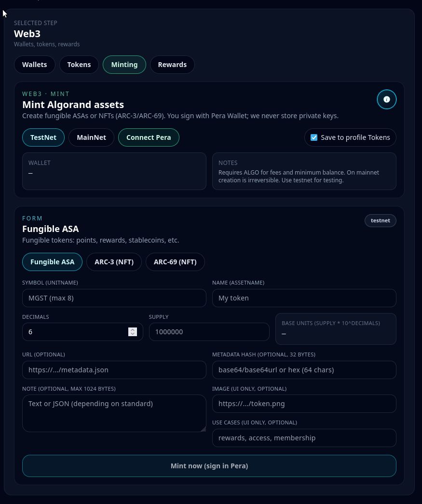The image size is (422, 504).
Task: Click the Note textarea resize handle
Action: point(203,429)
